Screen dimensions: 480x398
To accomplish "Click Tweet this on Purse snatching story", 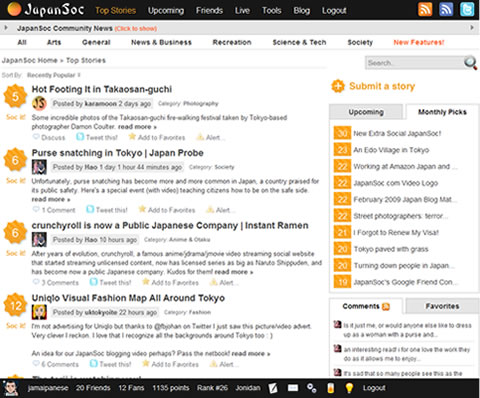I will click(x=107, y=210).
